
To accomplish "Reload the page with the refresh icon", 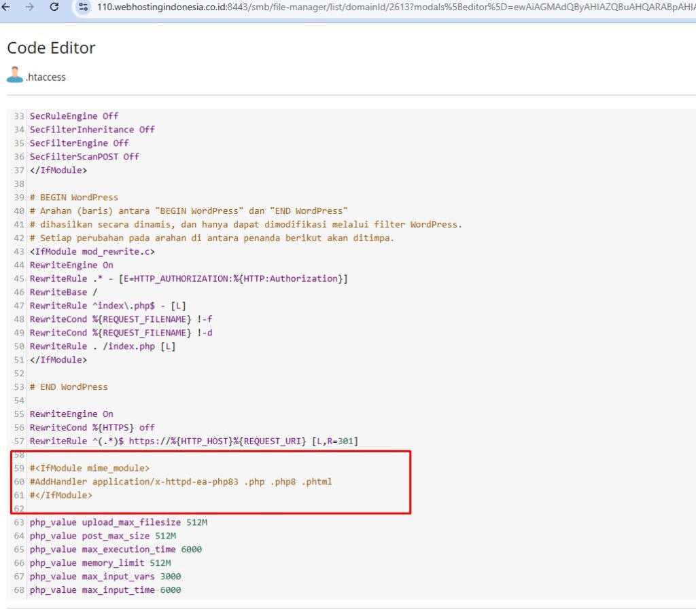I will click(54, 7).
